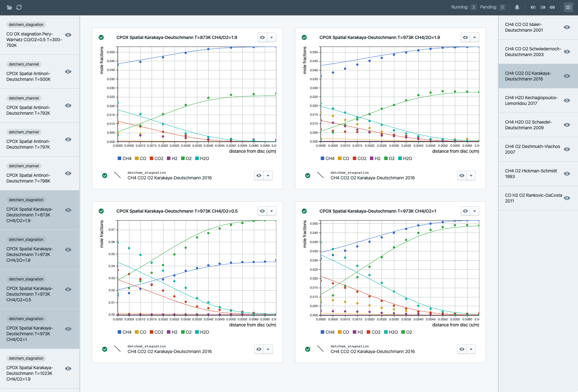Click line-style icon under T=973K CH4/O2=0.5 chart
The height and width of the screenshot is (392, 578).
coord(117,349)
